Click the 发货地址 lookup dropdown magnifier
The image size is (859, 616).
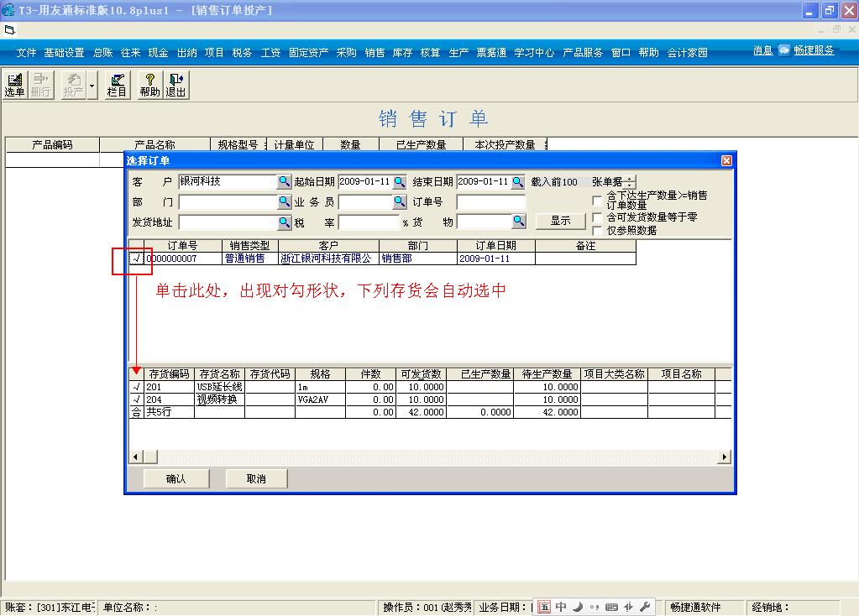[x=285, y=222]
